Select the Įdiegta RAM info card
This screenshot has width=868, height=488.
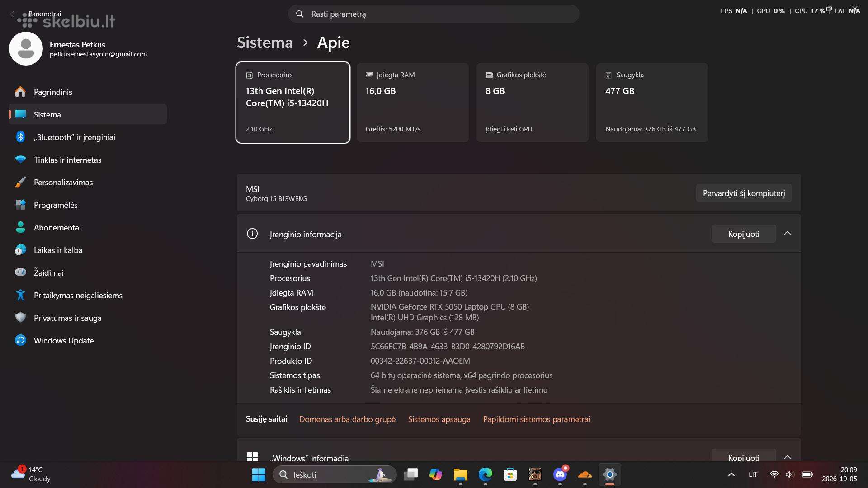413,103
